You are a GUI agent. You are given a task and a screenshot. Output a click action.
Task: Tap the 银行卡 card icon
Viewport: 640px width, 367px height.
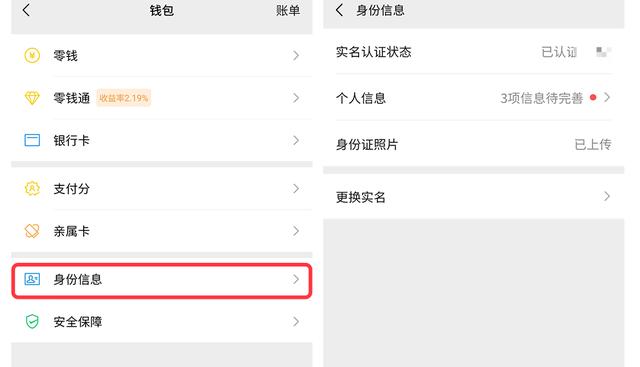coord(32,140)
